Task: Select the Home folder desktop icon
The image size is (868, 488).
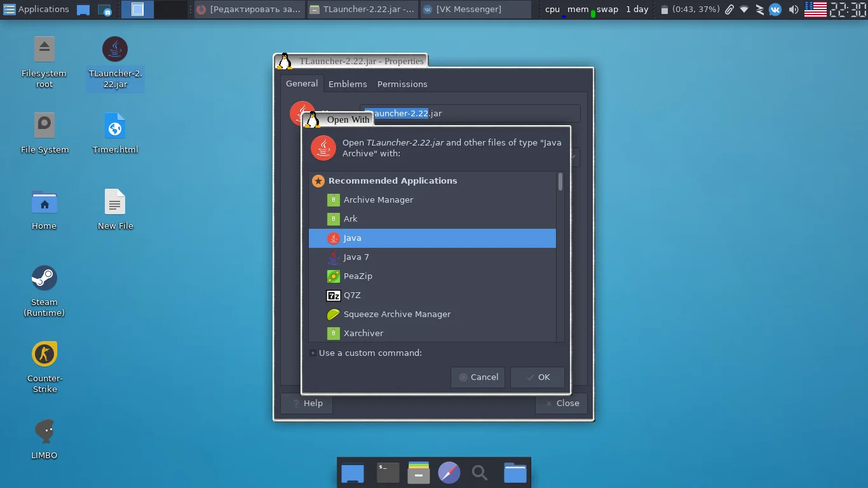Action: [x=44, y=210]
